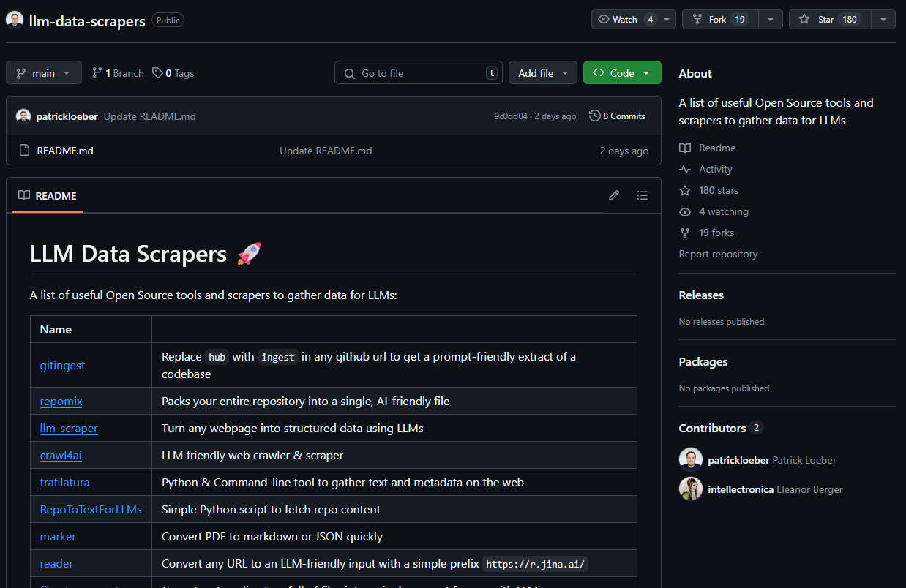Open the Update README.md message in file row
The height and width of the screenshot is (588, 906).
326,151
